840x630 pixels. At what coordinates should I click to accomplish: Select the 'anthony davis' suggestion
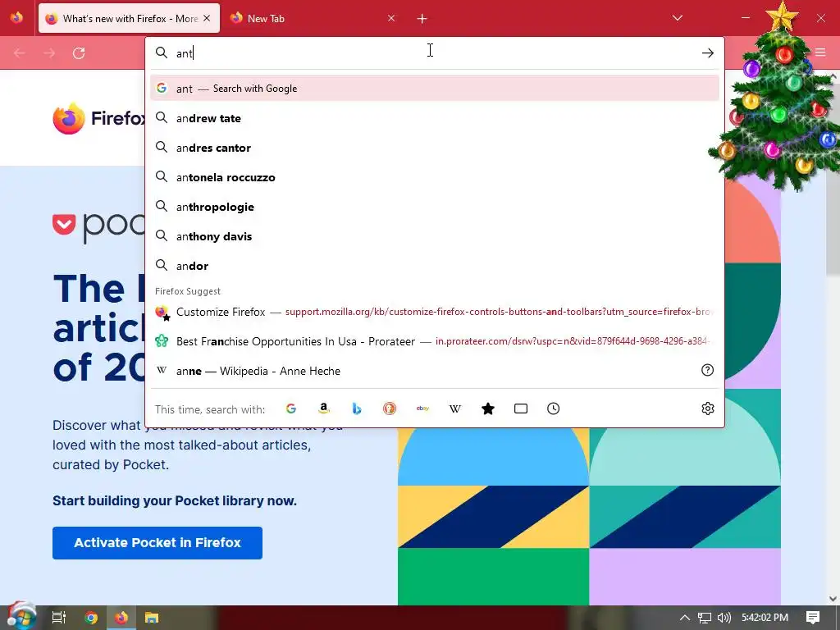click(435, 235)
